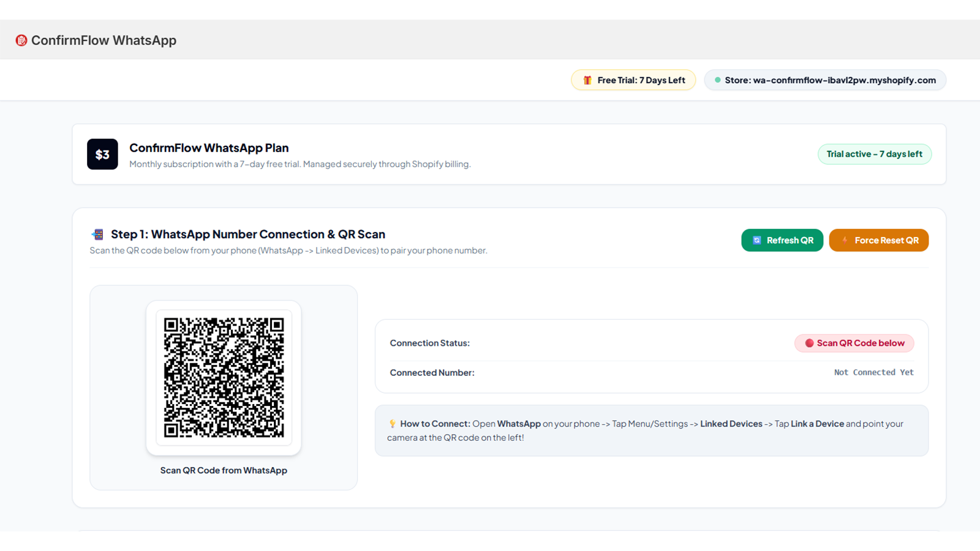Click the Force Reset QR button
980x551 pixels.
879,241
